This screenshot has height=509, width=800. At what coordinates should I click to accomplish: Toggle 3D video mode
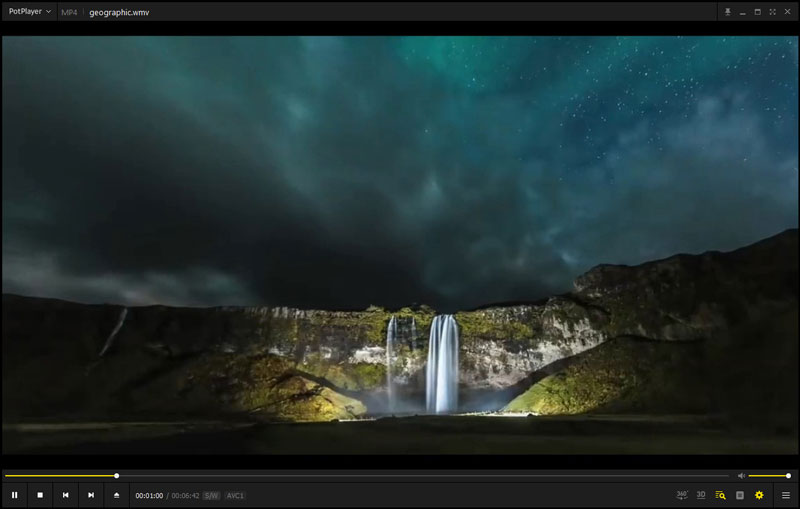click(701, 495)
